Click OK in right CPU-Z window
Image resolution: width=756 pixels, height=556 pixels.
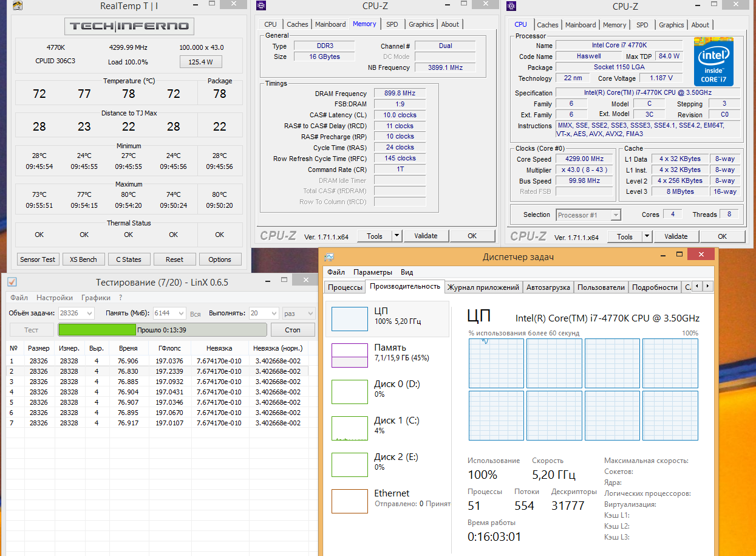(x=722, y=236)
